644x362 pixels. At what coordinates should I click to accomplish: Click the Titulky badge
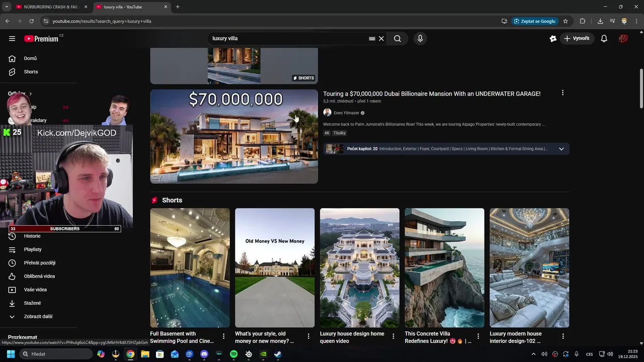coord(340,133)
